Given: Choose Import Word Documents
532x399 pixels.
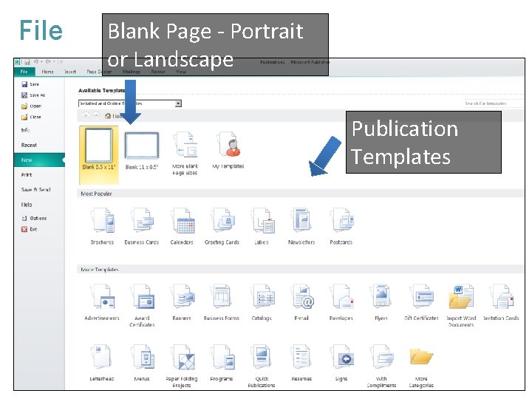Looking at the screenshot, I should (x=461, y=305).
